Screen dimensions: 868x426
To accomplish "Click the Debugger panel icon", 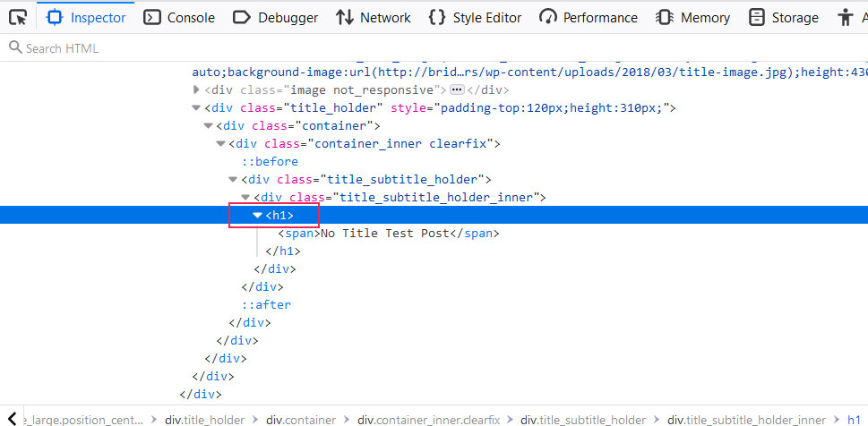I will 241,17.
